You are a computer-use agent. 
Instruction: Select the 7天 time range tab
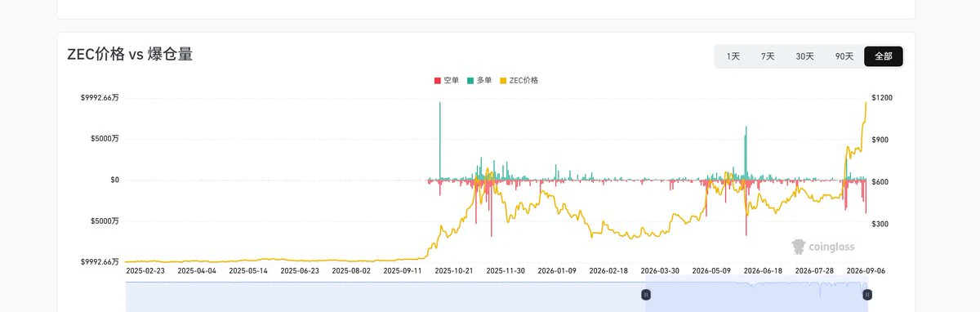pos(768,56)
